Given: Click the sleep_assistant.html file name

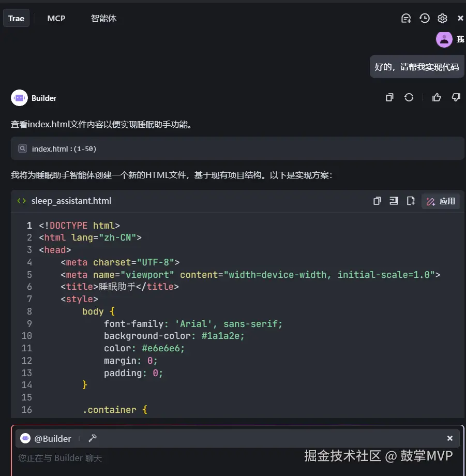Looking at the screenshot, I should (71, 201).
